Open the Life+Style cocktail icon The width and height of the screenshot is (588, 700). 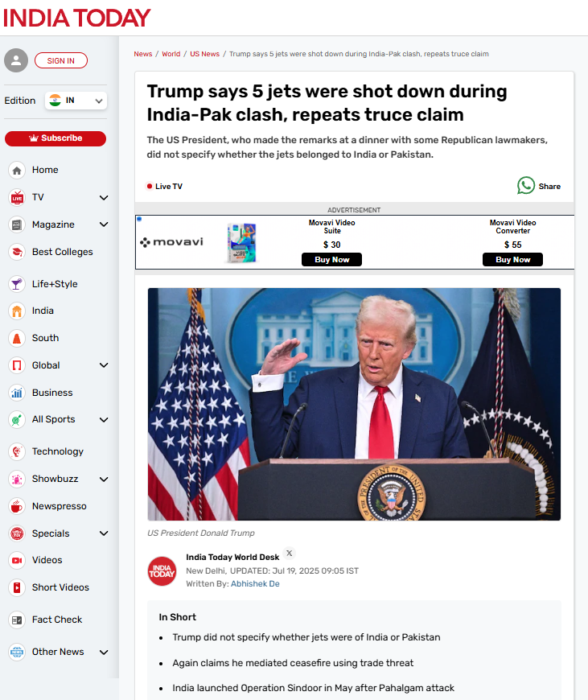17,284
